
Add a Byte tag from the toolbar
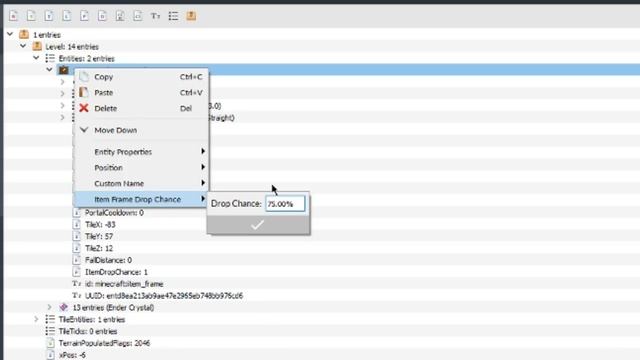[13, 16]
